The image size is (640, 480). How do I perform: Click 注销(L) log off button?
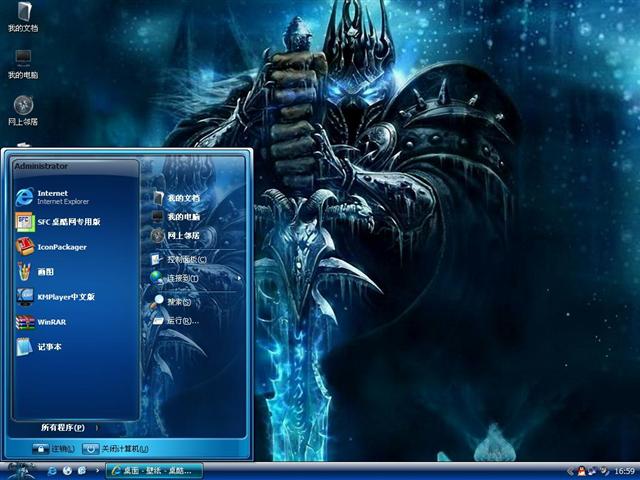[x=54, y=449]
